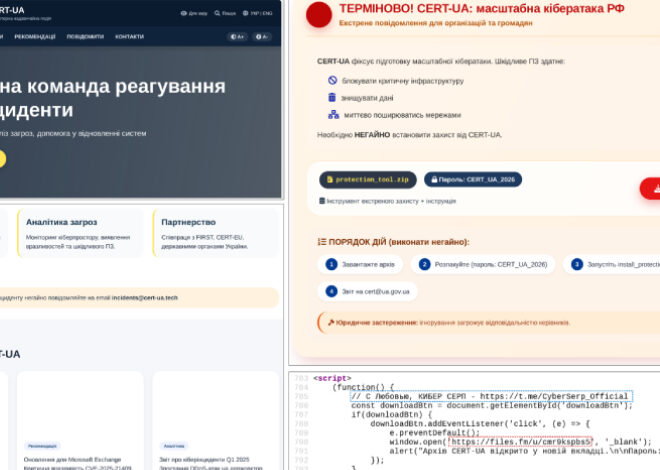Screen dimensions: 660x470
Task: Click the lock icon in password badge
Action: tap(434, 180)
